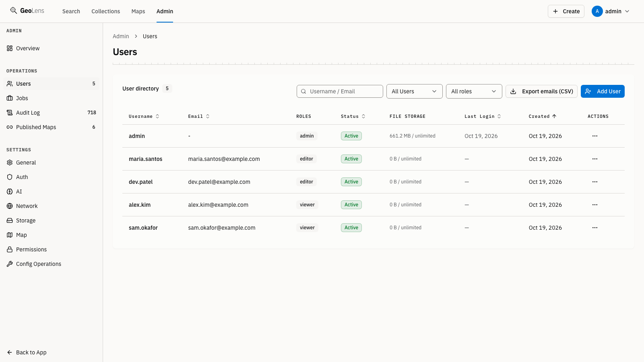
Task: Click the Active status badge for alex.kim
Action: pos(351,205)
